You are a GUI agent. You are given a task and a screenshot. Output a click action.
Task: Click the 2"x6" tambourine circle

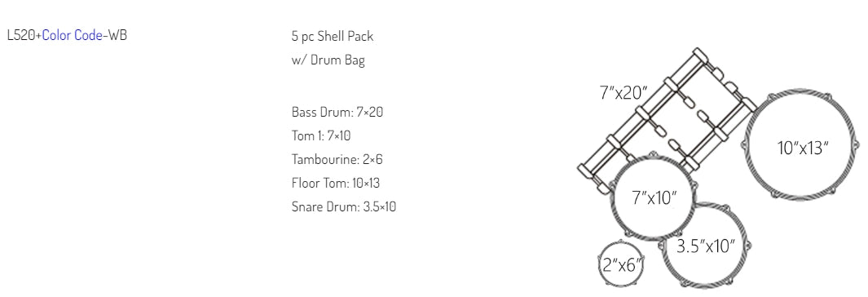point(622,264)
